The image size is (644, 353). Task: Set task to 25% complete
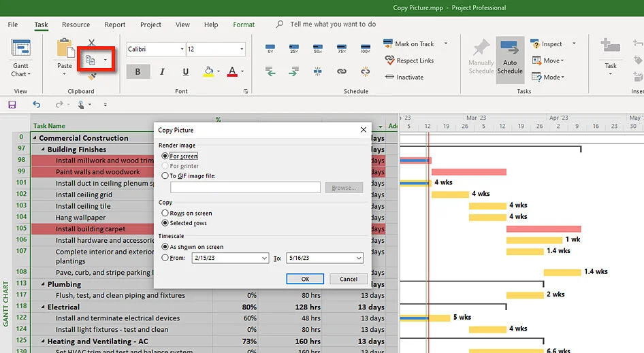coord(294,48)
